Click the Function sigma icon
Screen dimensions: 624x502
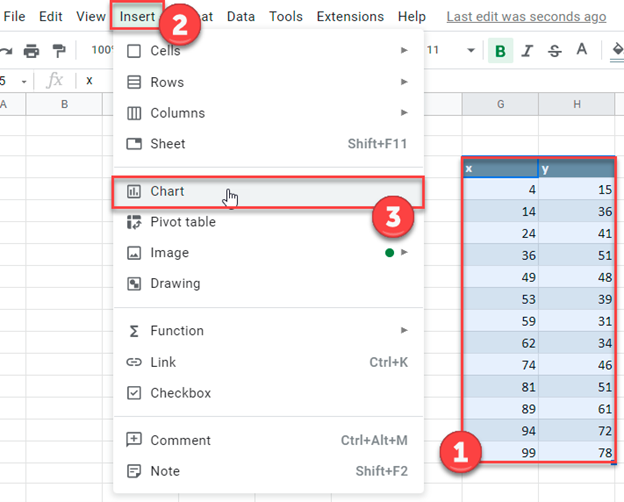coord(134,331)
